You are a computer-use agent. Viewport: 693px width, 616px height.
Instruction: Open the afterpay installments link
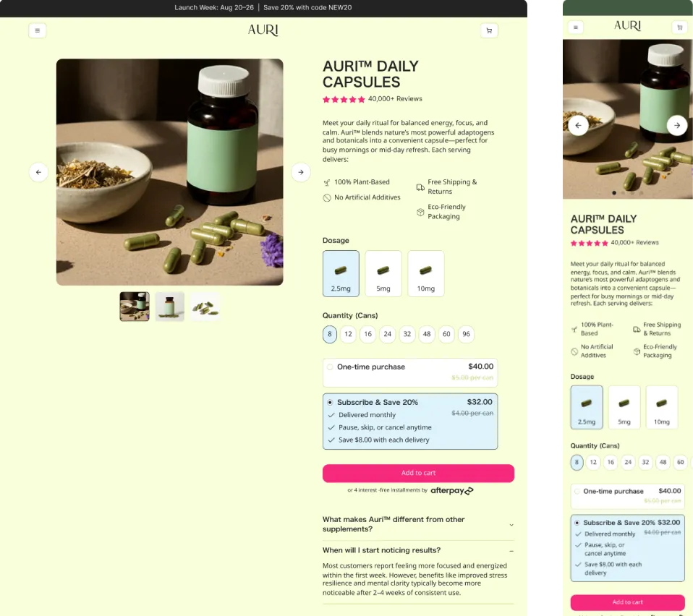451,491
